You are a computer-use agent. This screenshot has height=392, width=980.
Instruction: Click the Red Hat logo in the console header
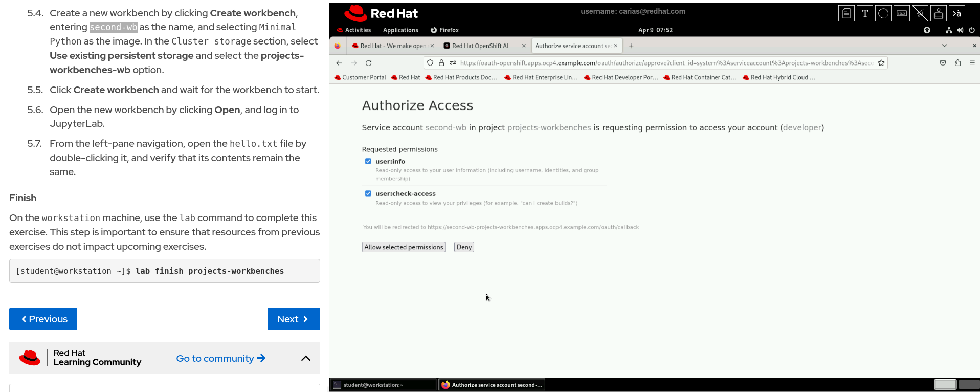[x=381, y=13]
